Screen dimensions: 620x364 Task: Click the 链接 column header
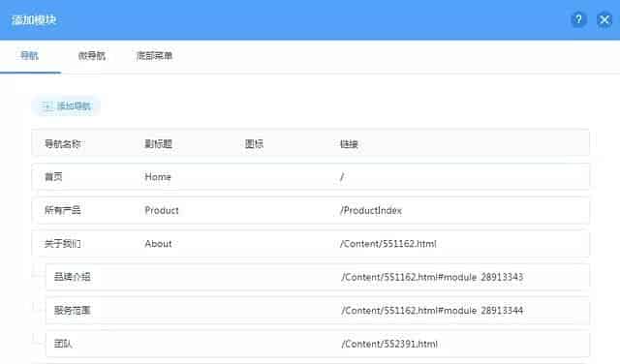[x=349, y=144]
